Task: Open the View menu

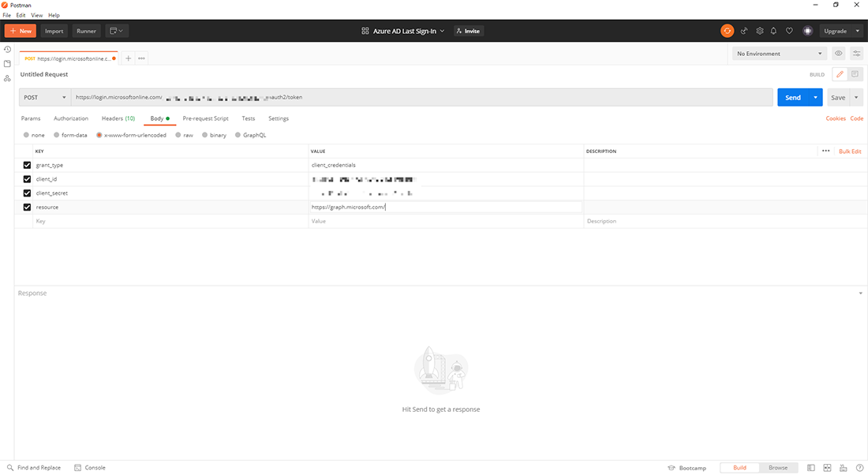Action: point(36,16)
